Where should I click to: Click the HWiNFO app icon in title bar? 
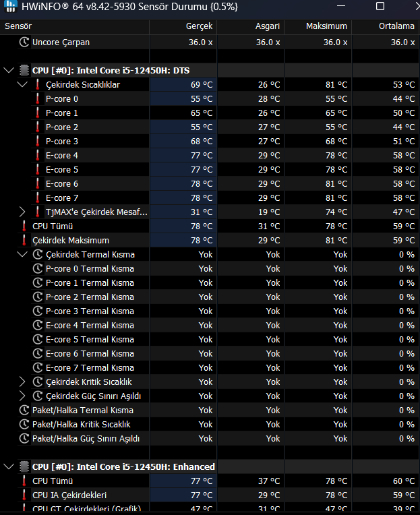[x=10, y=5]
